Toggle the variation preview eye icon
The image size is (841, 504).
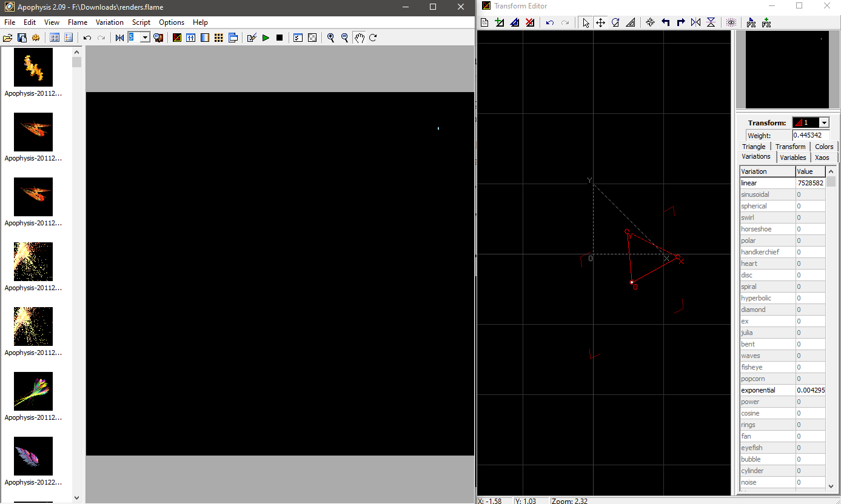pyautogui.click(x=731, y=22)
